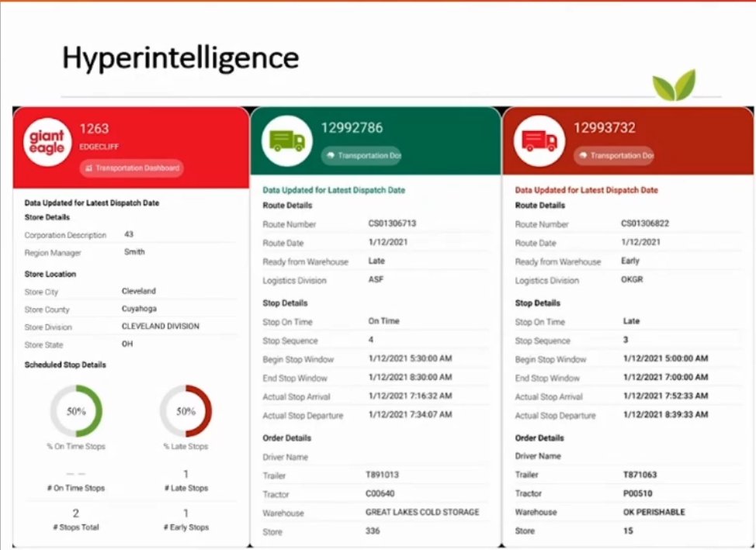Click Tractor value P00510
This screenshot has height=550, width=756.
point(637,493)
